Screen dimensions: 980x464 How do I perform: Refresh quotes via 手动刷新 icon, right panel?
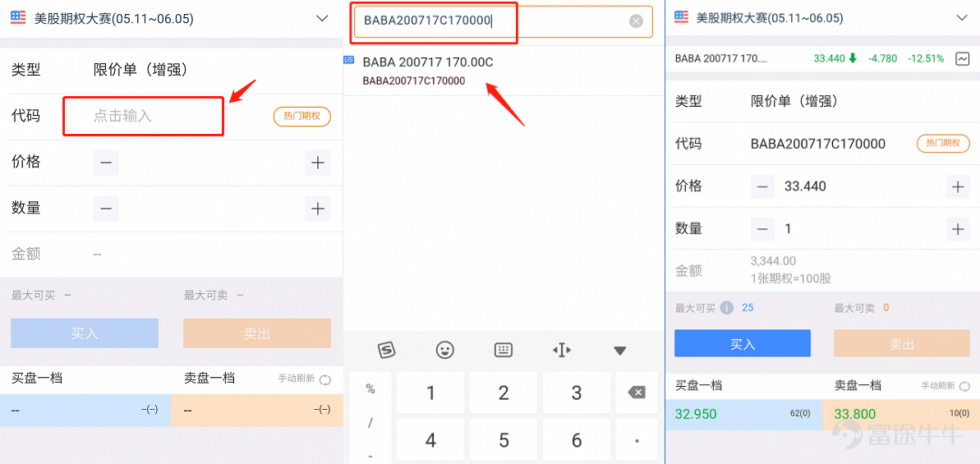tap(966, 385)
